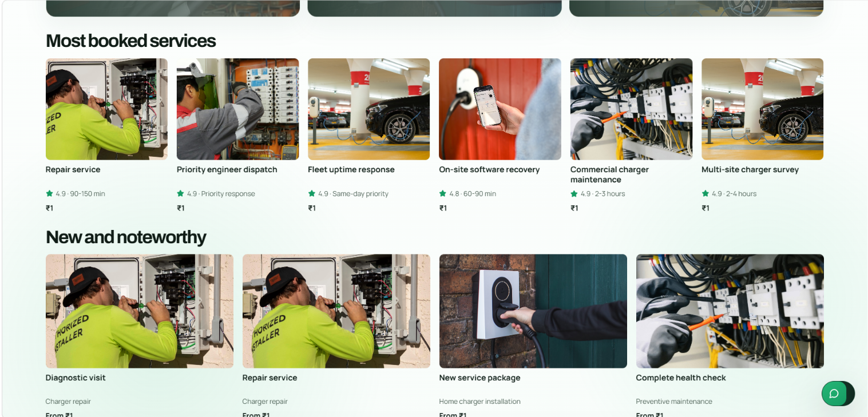The image size is (868, 417).
Task: Open the New service package title link
Action: click(x=479, y=378)
